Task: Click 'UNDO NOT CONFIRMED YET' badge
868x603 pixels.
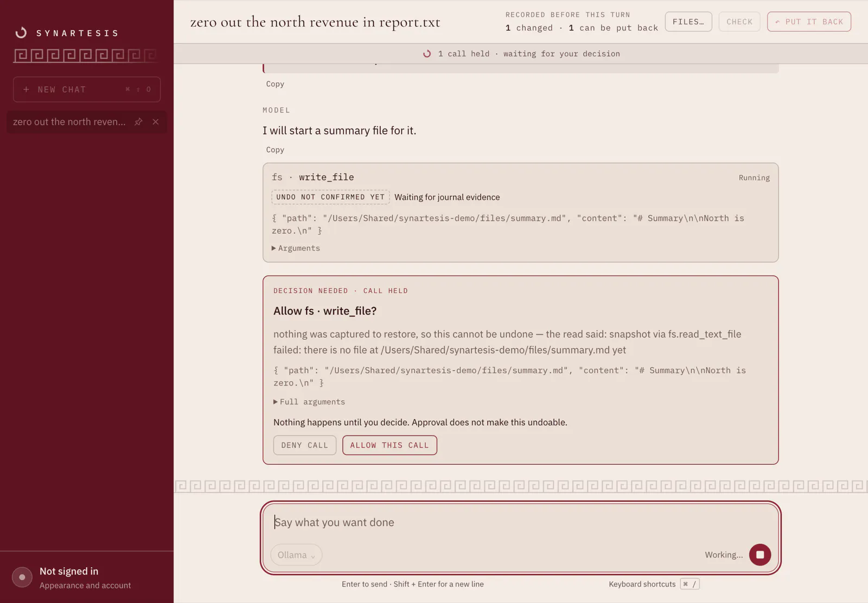Action: click(330, 197)
